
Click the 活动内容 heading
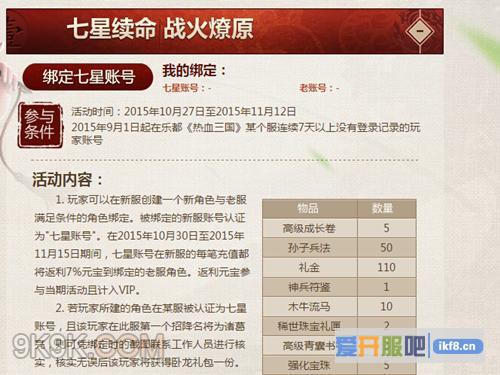[x=67, y=180]
